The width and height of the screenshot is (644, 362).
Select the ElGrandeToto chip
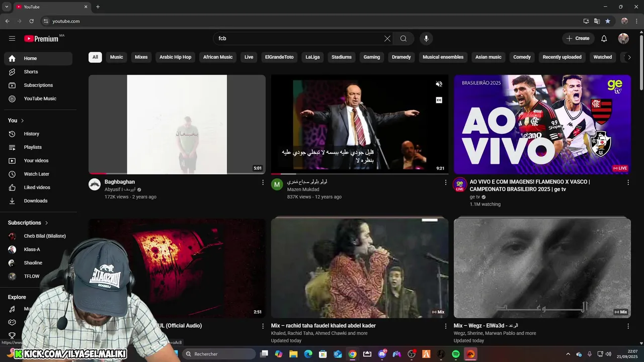[x=279, y=57]
